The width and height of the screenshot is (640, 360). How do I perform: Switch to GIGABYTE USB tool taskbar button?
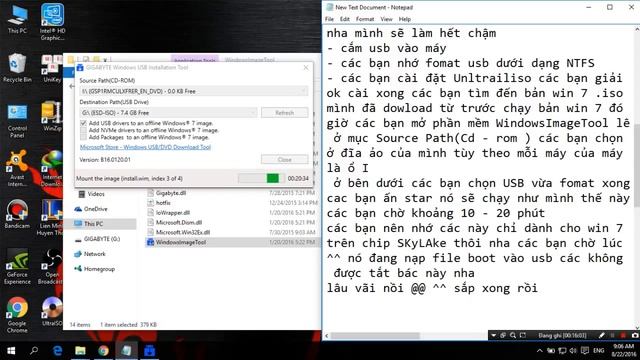click(x=149, y=351)
